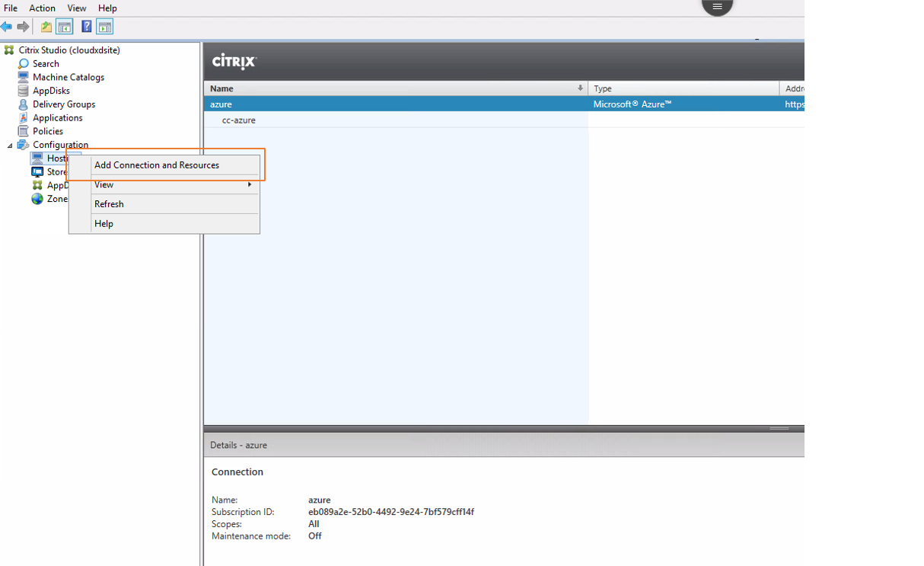Open the View menu in menu bar
This screenshot has height=566, width=924.
[77, 8]
